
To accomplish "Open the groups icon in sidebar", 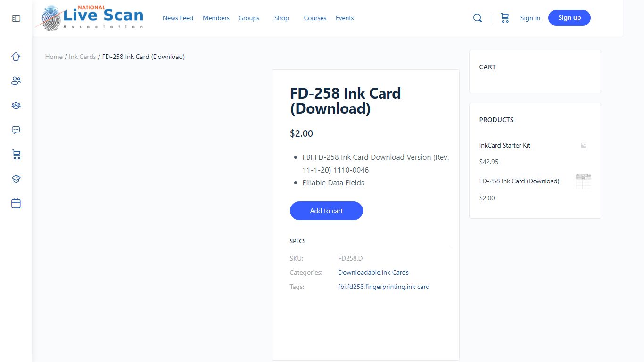I will pos(16,106).
